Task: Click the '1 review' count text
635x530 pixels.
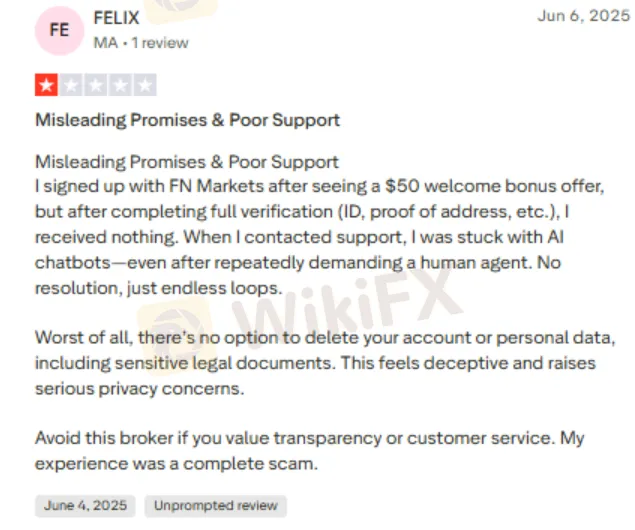Action: coord(160,43)
